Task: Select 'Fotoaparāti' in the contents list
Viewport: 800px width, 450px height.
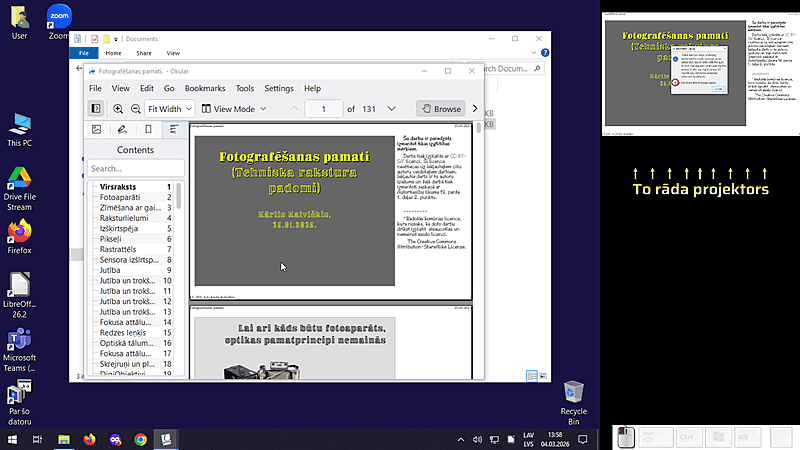Action: (x=120, y=198)
